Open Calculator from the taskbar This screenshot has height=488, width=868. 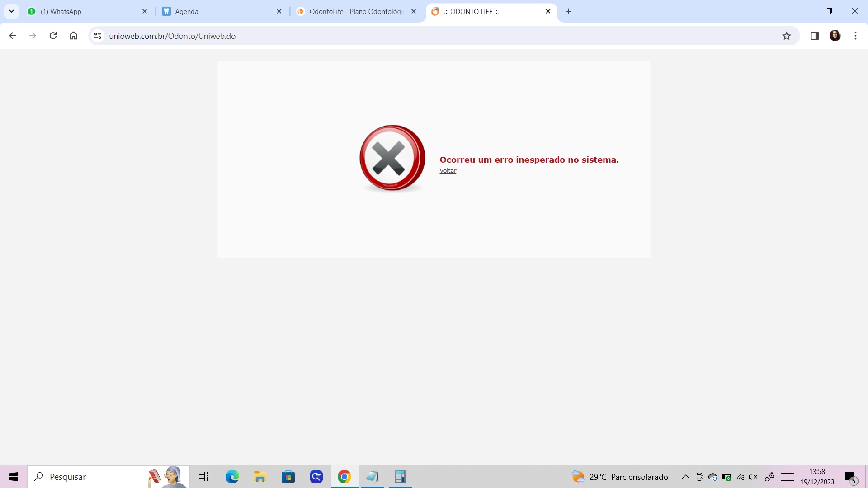(400, 477)
